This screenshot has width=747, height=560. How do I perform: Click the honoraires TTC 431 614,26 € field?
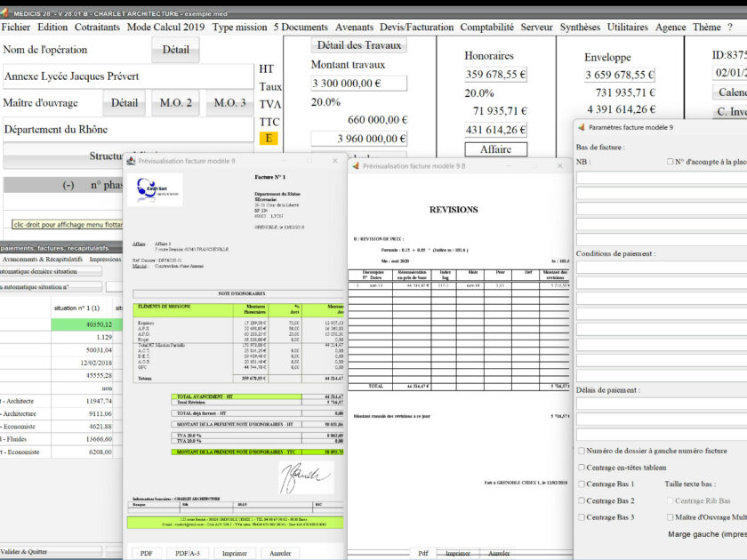click(x=496, y=130)
